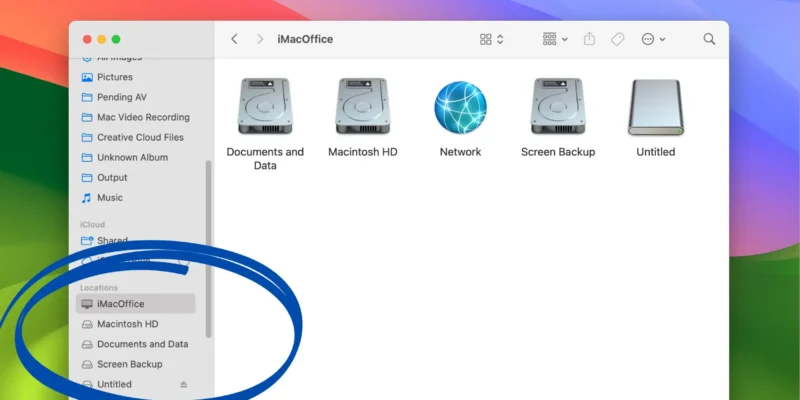The height and width of the screenshot is (400, 800).
Task: Open Mac Video Recording in sidebar
Action: [x=138, y=117]
